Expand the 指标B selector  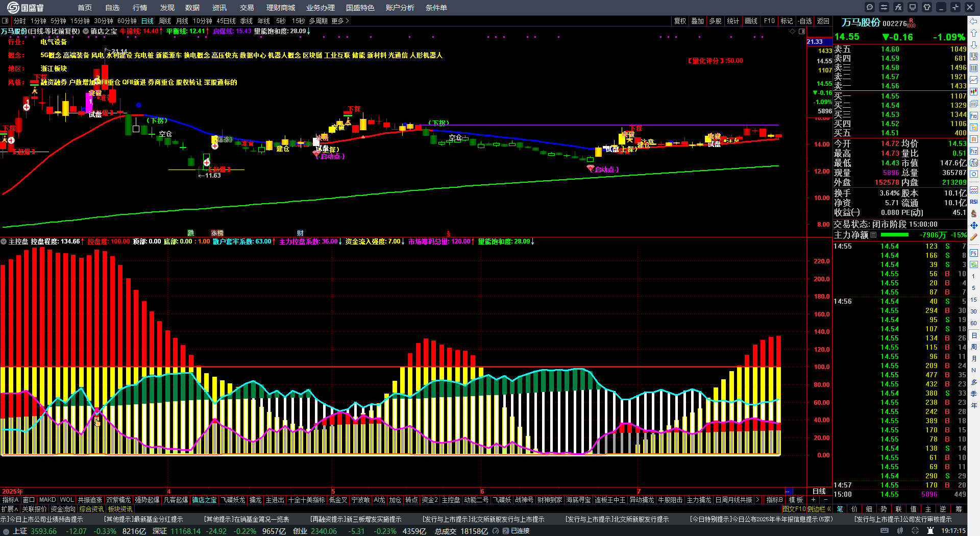775,500
